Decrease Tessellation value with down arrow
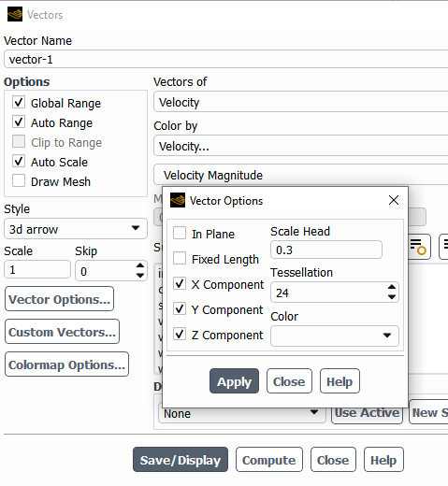 pyautogui.click(x=392, y=297)
